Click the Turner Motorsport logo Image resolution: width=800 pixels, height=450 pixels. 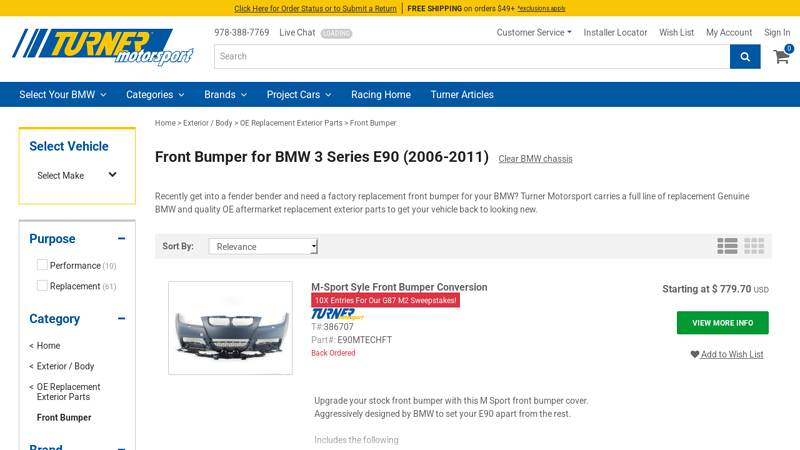103,47
